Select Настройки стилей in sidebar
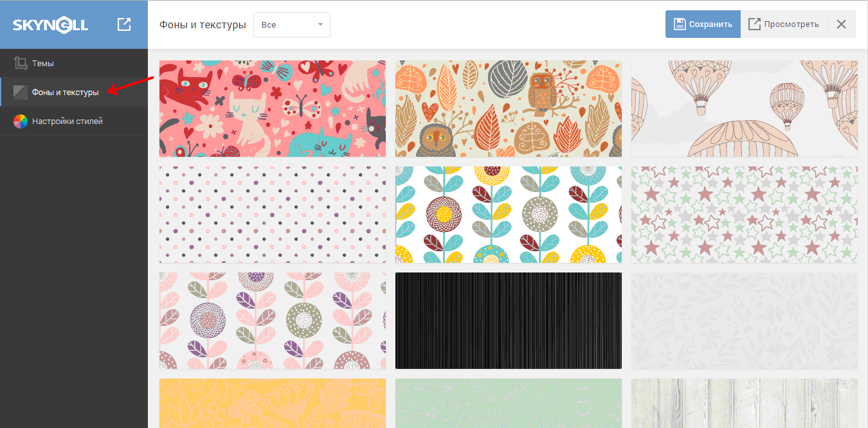The image size is (868, 428). tap(68, 121)
